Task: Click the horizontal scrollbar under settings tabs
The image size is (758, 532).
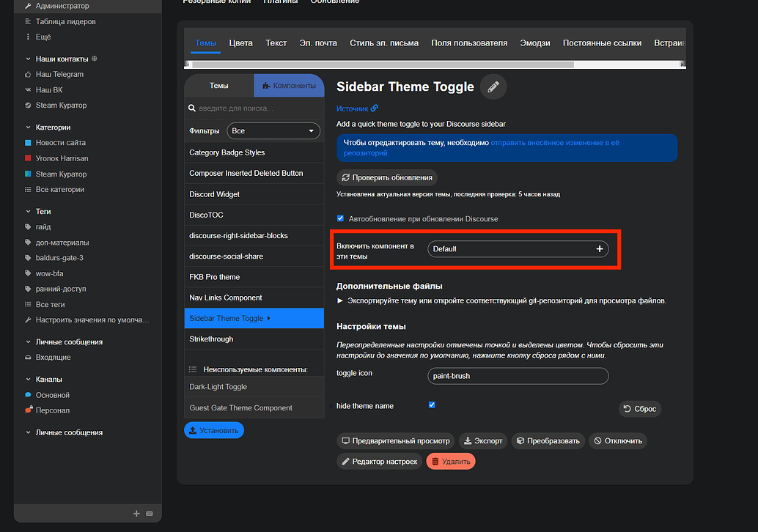Action: coord(381,64)
